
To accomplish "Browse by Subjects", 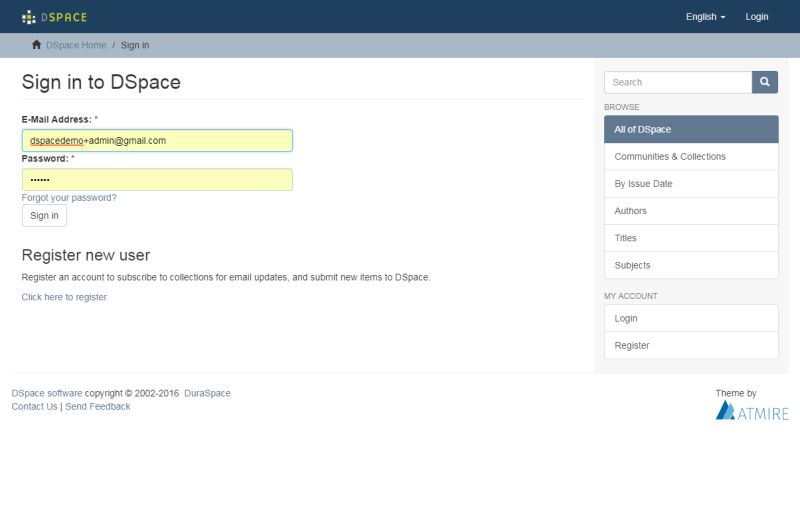I will tap(691, 265).
